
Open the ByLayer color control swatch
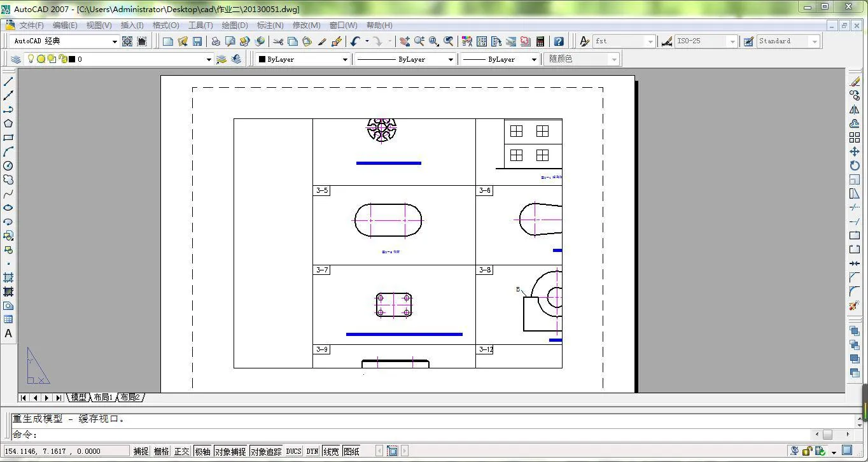click(302, 59)
